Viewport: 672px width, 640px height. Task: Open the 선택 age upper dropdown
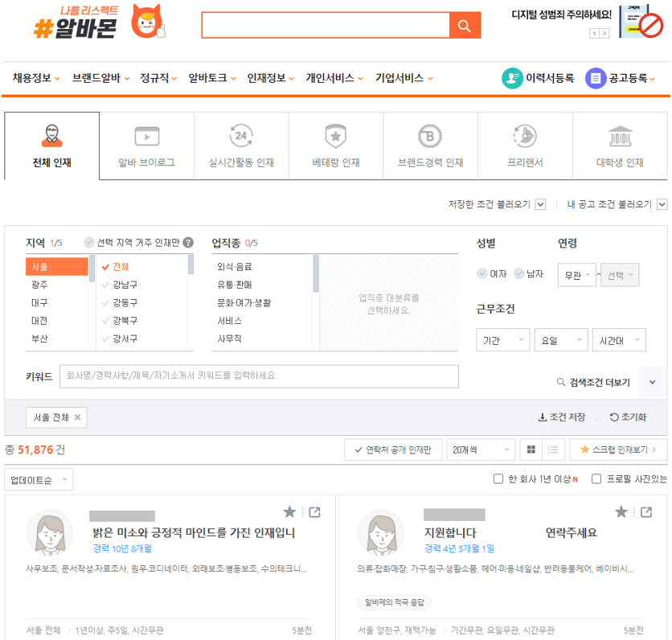[620, 275]
